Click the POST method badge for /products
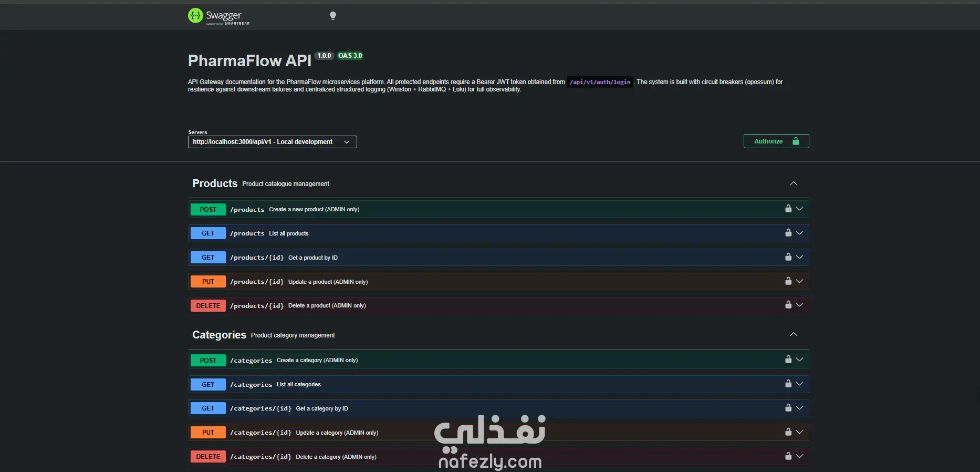980x472 pixels. tap(208, 209)
